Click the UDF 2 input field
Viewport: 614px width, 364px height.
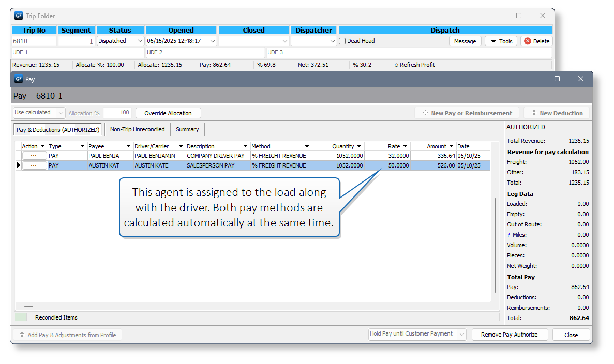coord(205,52)
